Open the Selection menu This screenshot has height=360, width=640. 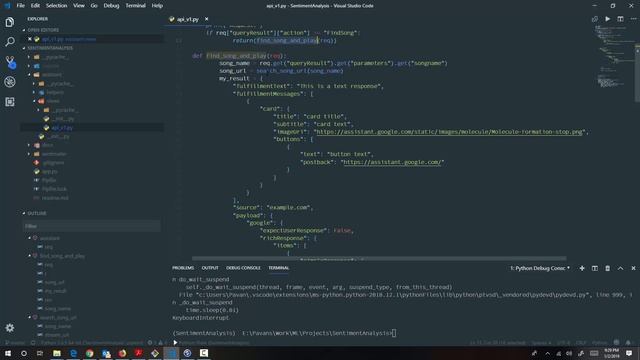click(x=56, y=6)
